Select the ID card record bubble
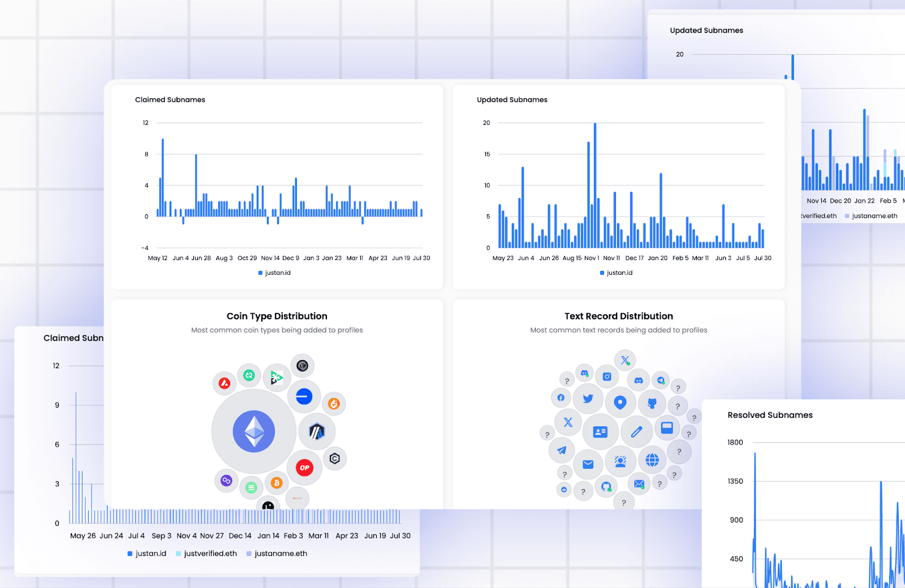905x588 pixels. tap(600, 432)
